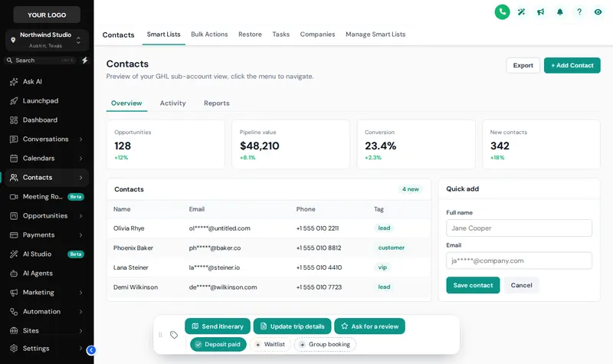613x364 pixels.
Task: Open Opportunities in sidebar
Action: [x=47, y=215]
